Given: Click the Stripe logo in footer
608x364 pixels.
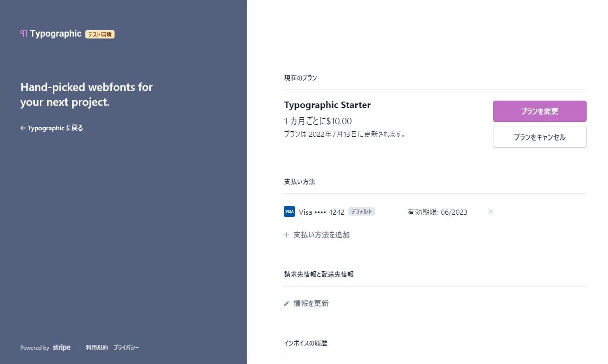Looking at the screenshot, I should (x=62, y=347).
